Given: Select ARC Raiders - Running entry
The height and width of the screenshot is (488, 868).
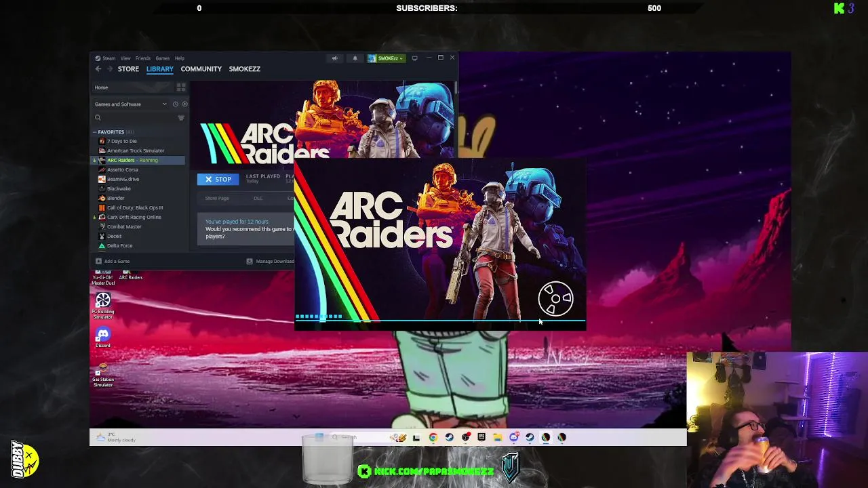Looking at the screenshot, I should click(138, 160).
